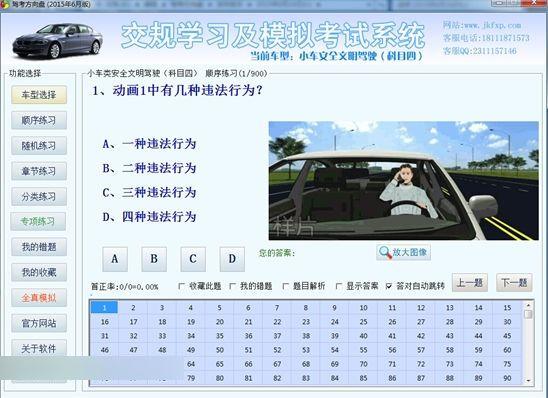Open 车型选择 in sidebar

coord(39,95)
